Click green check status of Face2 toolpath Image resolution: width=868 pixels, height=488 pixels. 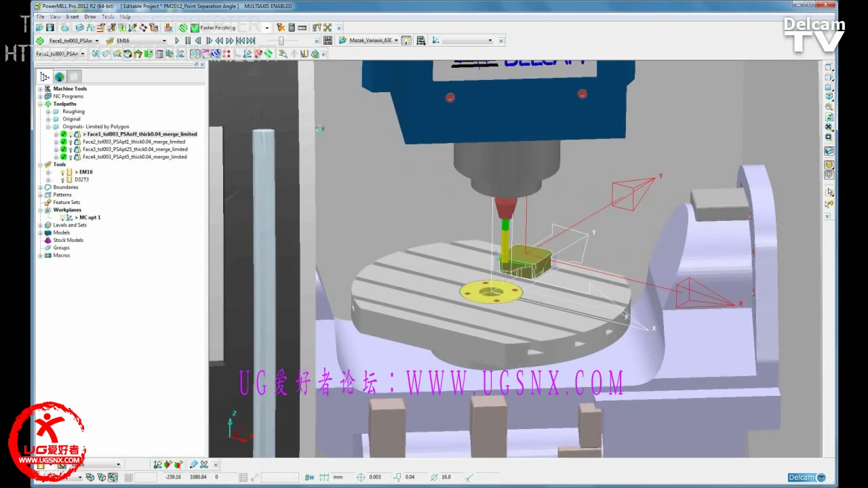[64, 142]
